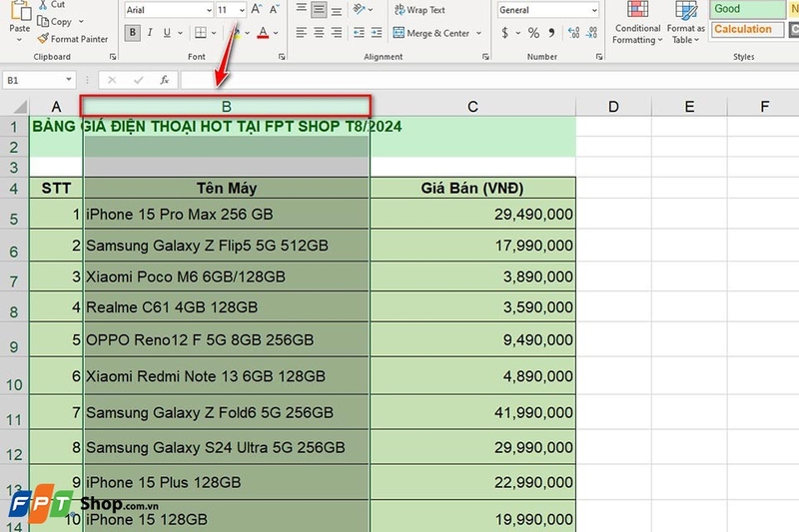Select the Top Align icon
This screenshot has height=532, width=799.
[302, 9]
